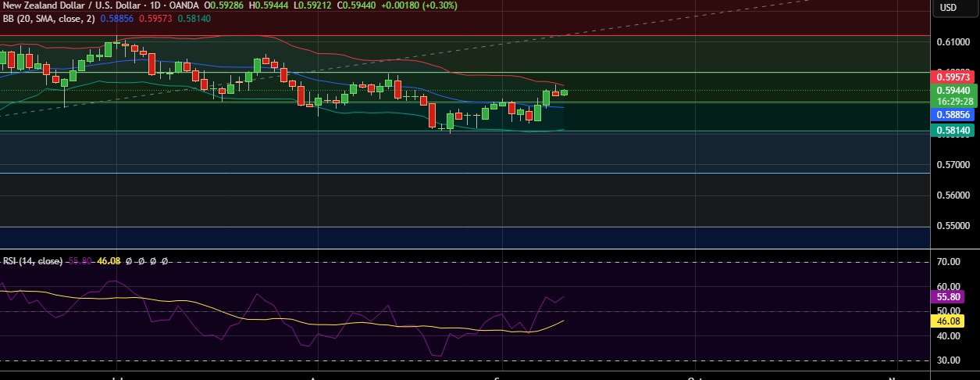980x380 pixels.
Task: Click the +0.00180 (+0.30%) change value
Action: pos(419,5)
